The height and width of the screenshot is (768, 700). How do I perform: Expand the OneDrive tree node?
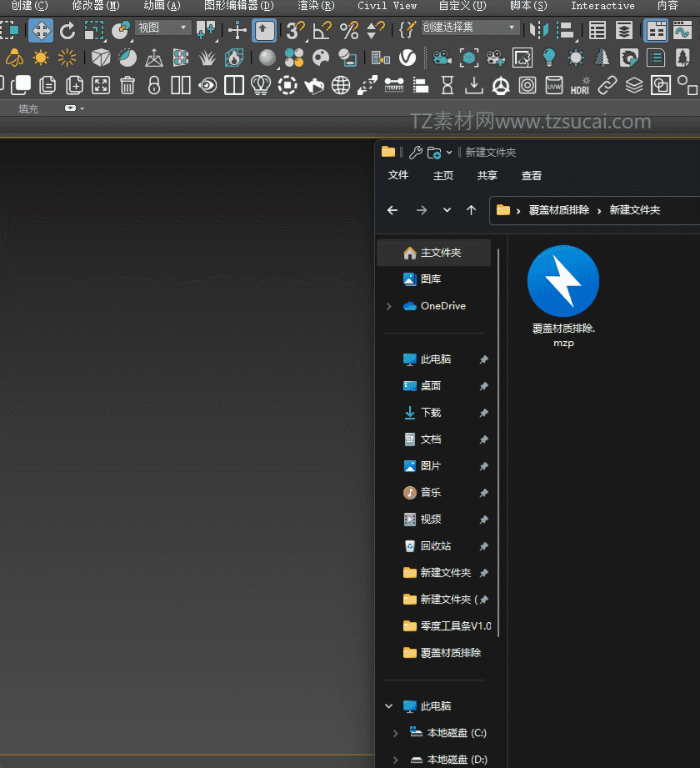tap(388, 306)
